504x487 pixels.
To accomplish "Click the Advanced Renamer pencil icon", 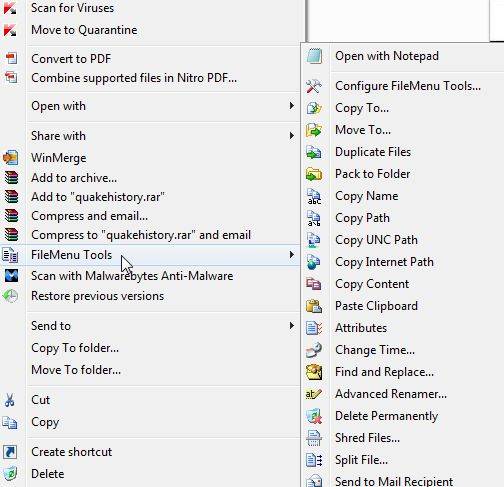I will click(x=313, y=394).
